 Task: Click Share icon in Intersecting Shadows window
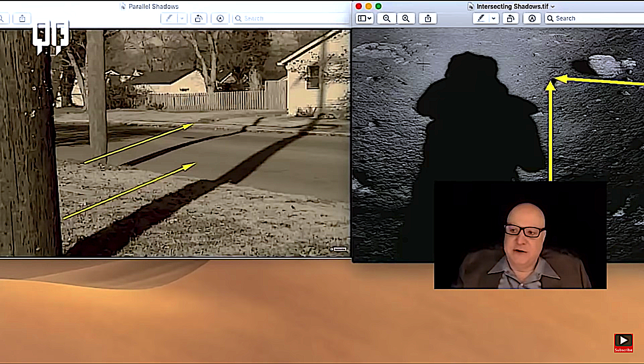tap(428, 18)
